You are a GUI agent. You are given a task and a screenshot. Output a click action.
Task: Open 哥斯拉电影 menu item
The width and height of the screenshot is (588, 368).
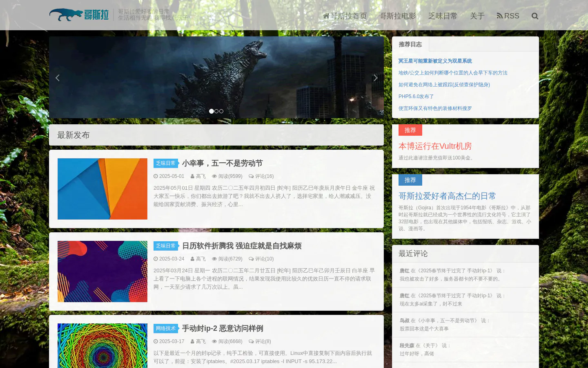[x=398, y=16]
